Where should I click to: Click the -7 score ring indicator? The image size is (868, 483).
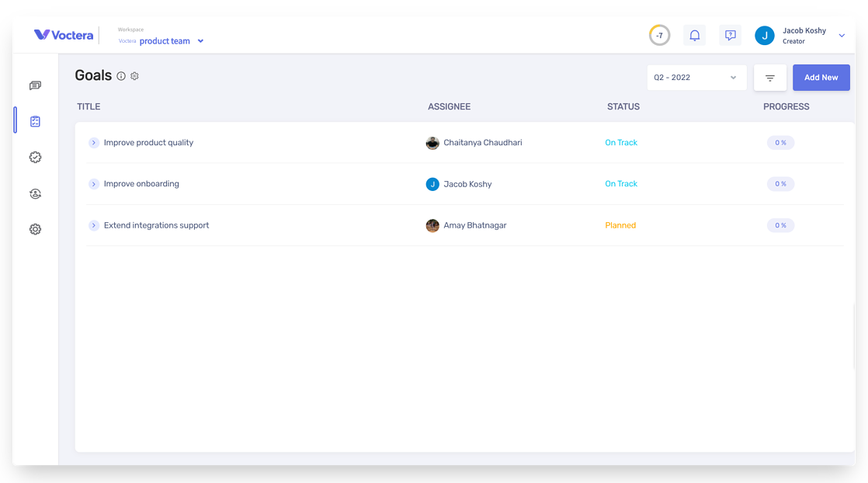click(x=659, y=36)
